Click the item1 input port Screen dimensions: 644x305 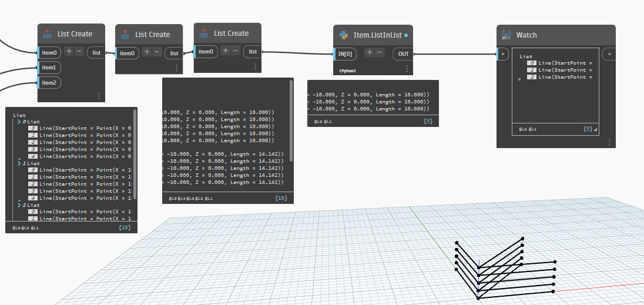point(50,67)
